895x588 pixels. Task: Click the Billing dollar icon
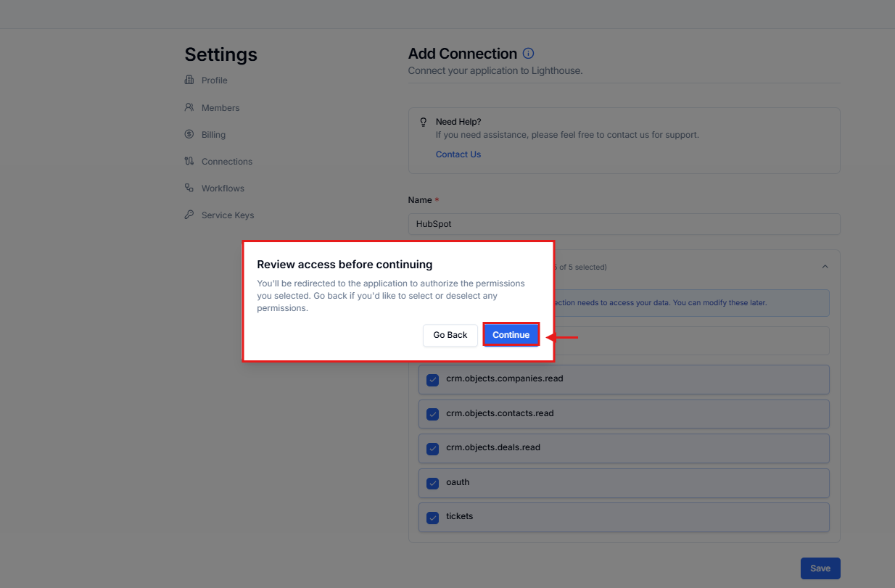(x=189, y=134)
